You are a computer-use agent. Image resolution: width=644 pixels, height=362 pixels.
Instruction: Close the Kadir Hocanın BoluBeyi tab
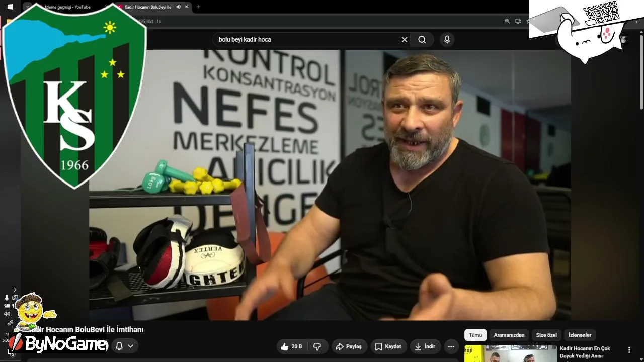187,7
